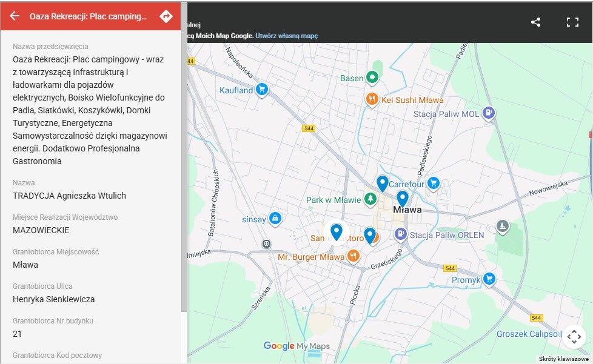The height and width of the screenshot is (364, 593).
Task: Click the "Skróty klawiszowe" button
Action: tap(565, 359)
